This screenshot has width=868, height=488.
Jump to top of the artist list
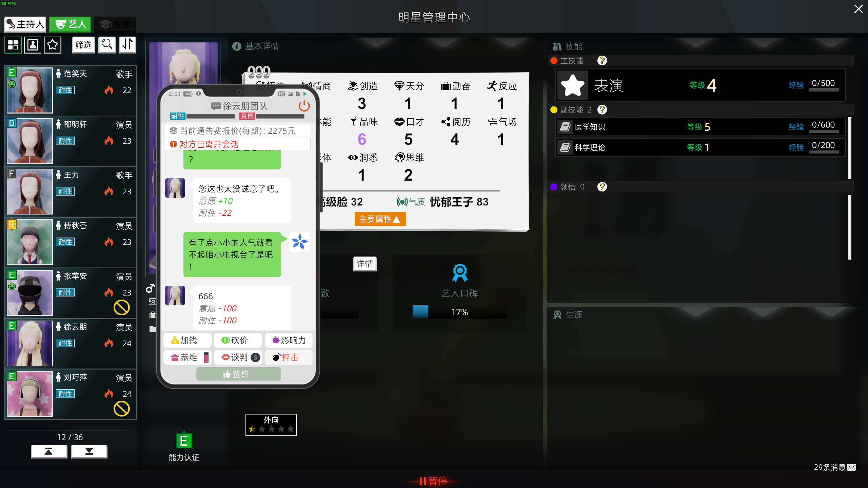coord(49,451)
